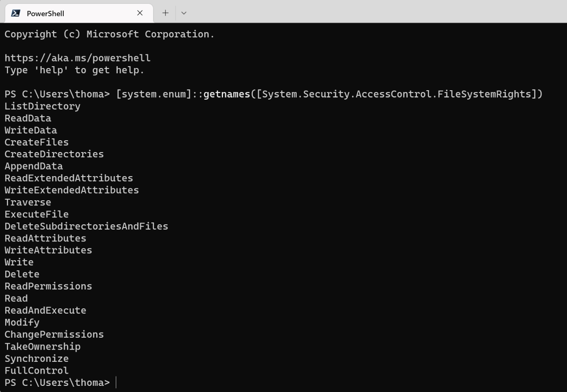Click the PowerShell icon in the tab
This screenshot has height=392, width=567.
pos(15,13)
